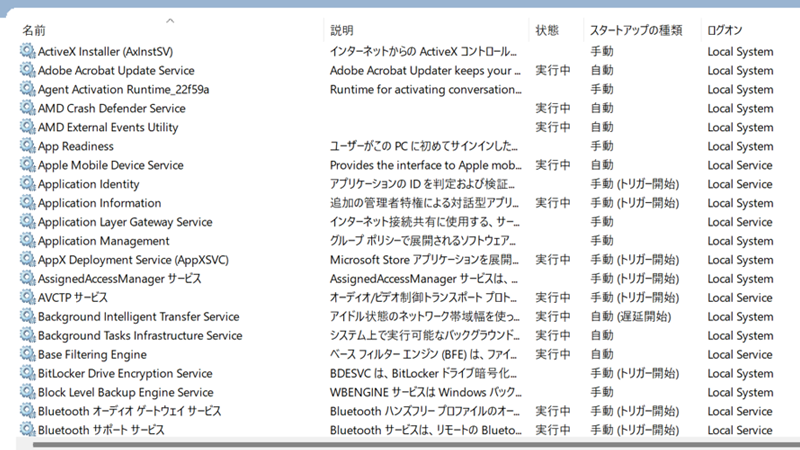This screenshot has height=450, width=800.
Task: Click description 'Runtime for activating conversation...'
Action: coord(426,89)
